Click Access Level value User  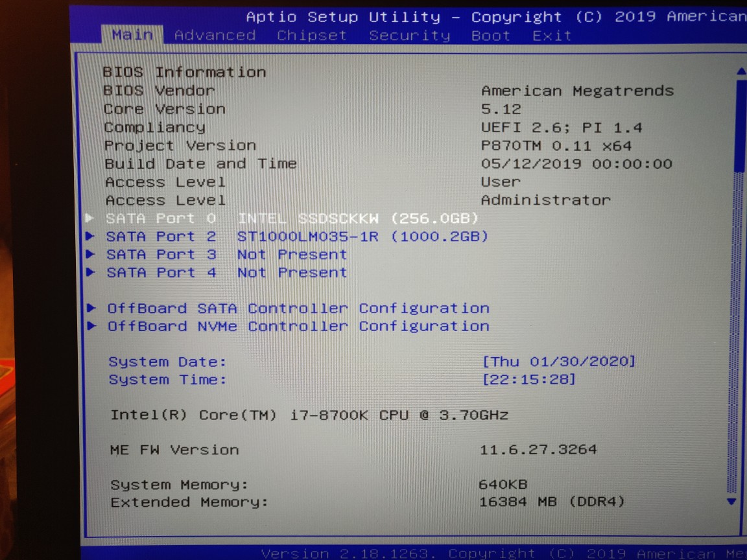pos(501,181)
